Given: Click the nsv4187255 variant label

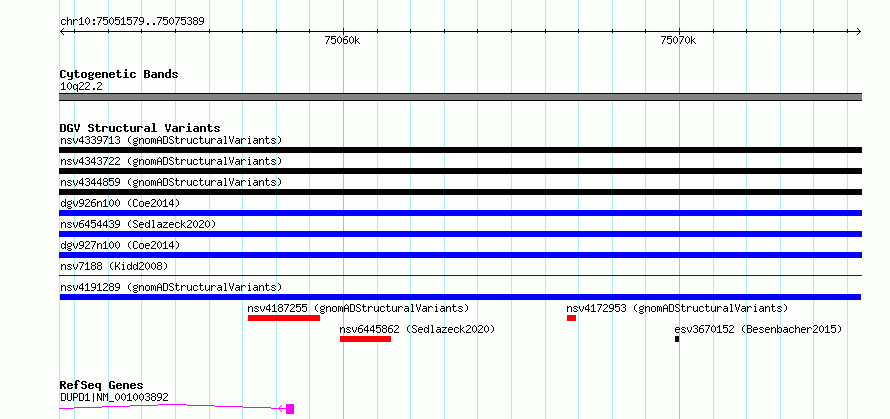Looking at the screenshot, I should click(358, 308).
